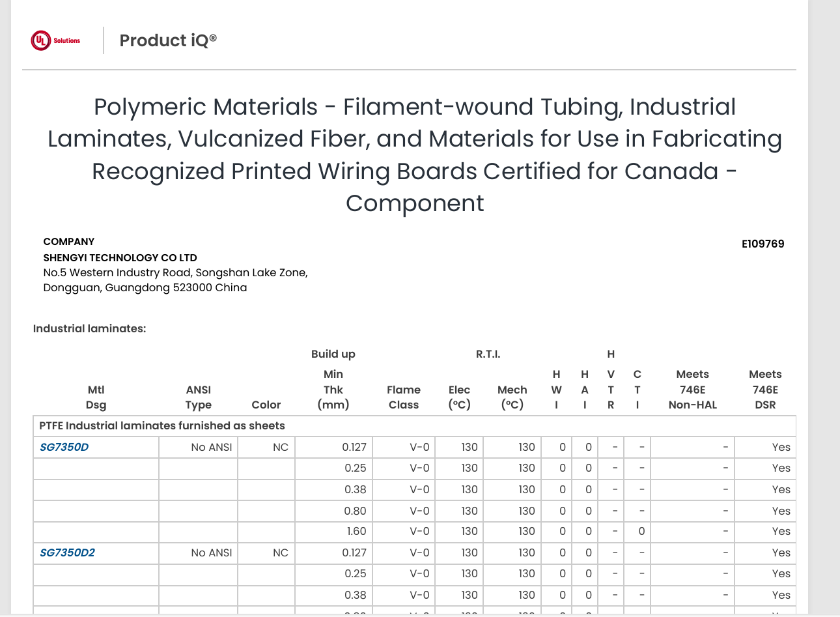Click the Meets 746E DSR column header
Image resolution: width=840 pixels, height=617 pixels.
click(x=765, y=389)
